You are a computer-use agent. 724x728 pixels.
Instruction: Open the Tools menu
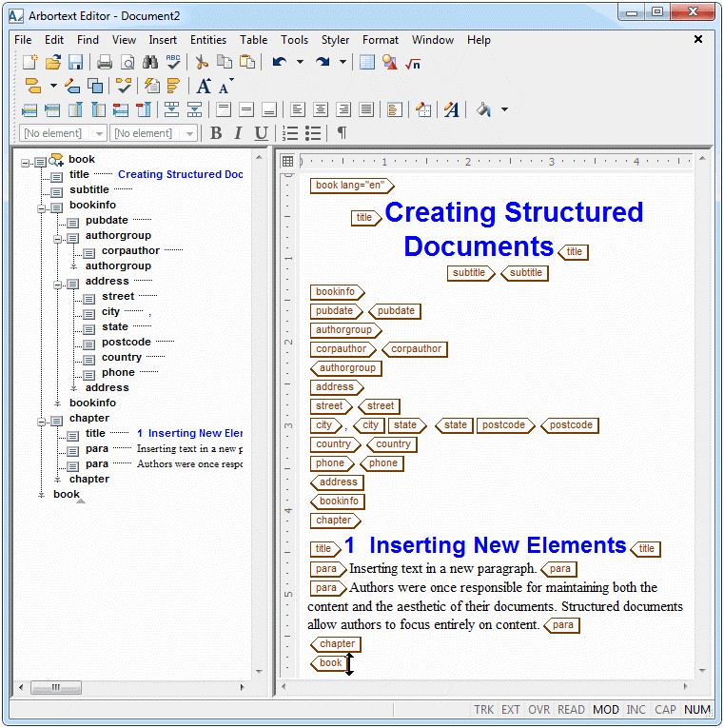point(294,40)
